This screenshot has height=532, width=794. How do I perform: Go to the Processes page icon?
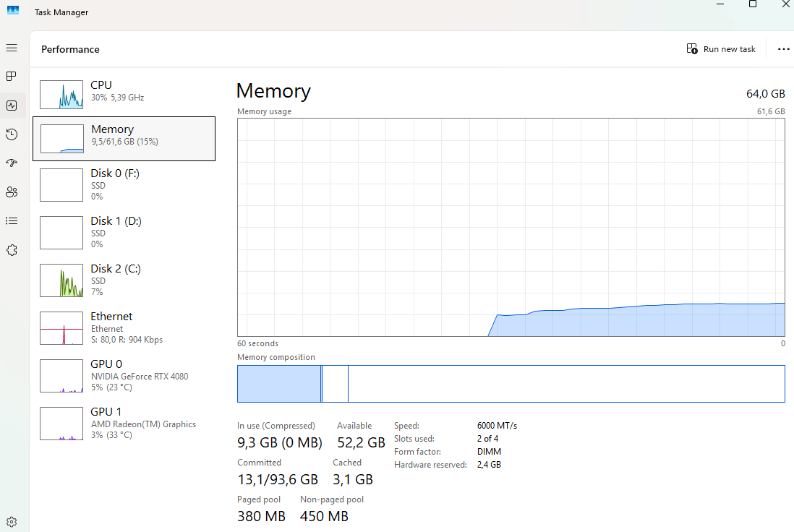(12, 76)
